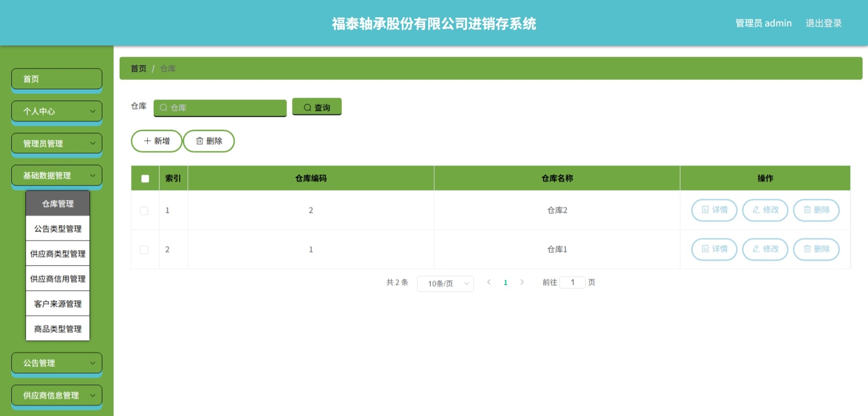Image resolution: width=868 pixels, height=416 pixels.
Task: Click the 仓库编码 column header
Action: click(x=311, y=178)
